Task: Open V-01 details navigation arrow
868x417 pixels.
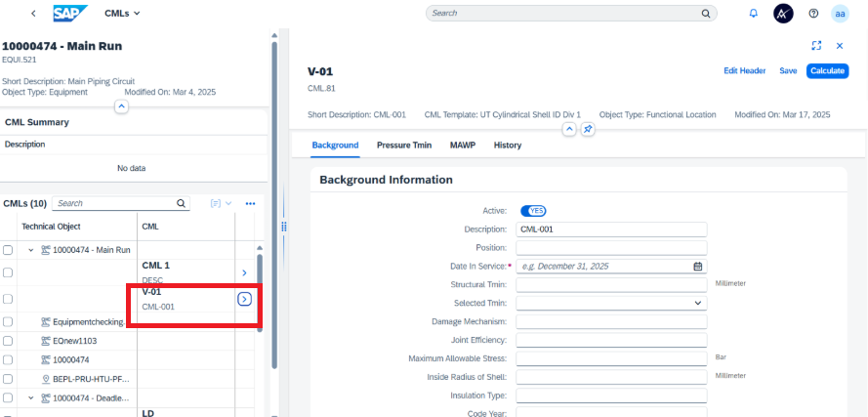Action: (245, 299)
